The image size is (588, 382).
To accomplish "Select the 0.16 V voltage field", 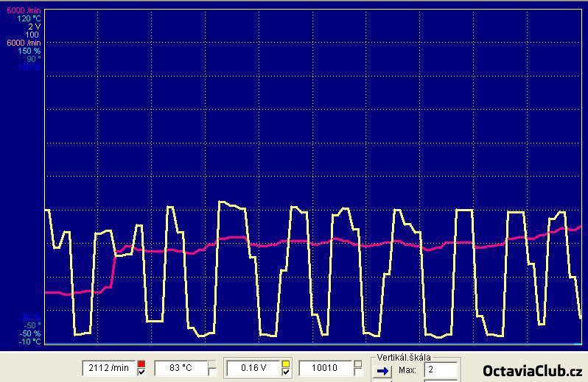I will pyautogui.click(x=253, y=367).
